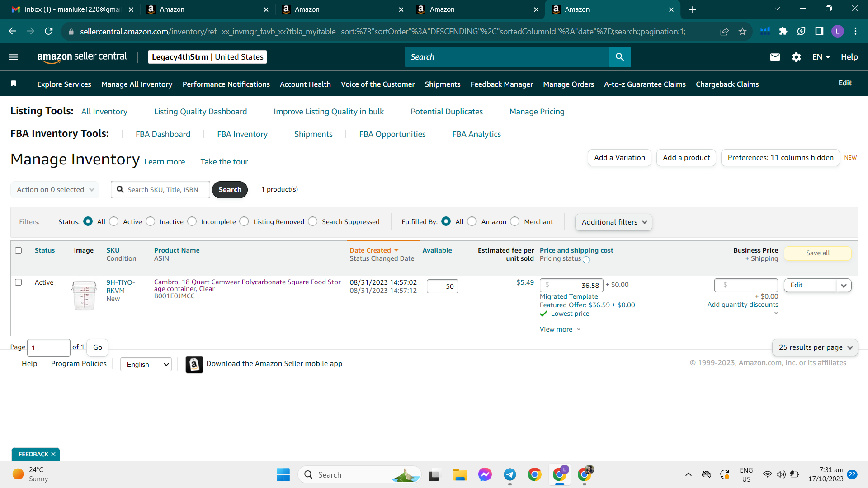Image resolution: width=868 pixels, height=488 pixels.
Task: Open Performance Notifications in nav bar
Action: point(226,84)
